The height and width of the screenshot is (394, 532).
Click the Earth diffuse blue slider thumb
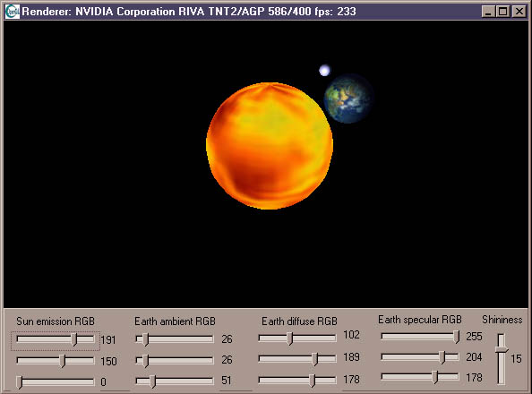click(x=313, y=381)
